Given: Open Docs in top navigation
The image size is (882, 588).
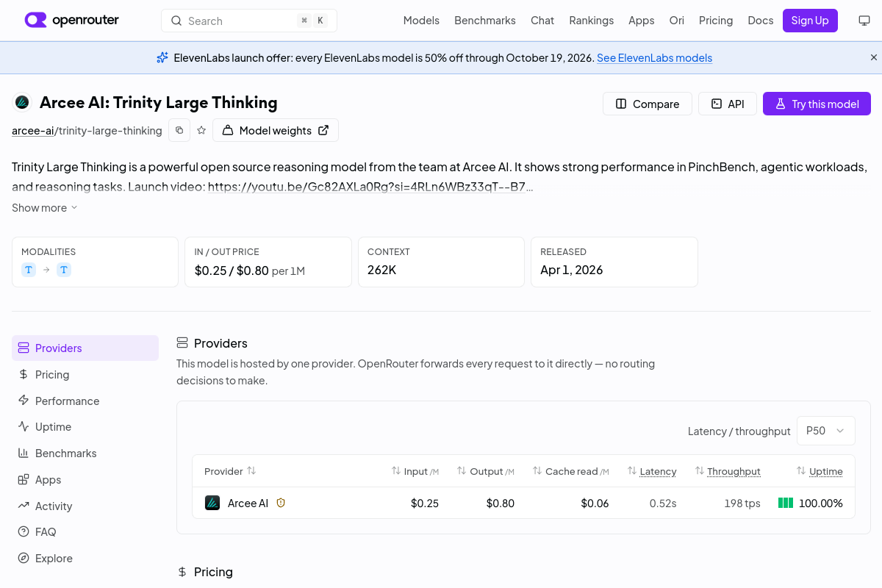Looking at the screenshot, I should [761, 21].
